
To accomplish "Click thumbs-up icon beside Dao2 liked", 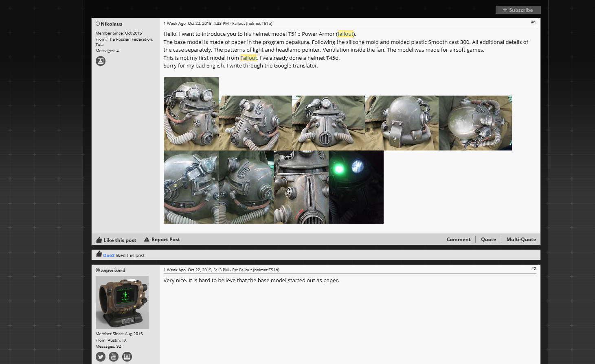I will 99,254.
